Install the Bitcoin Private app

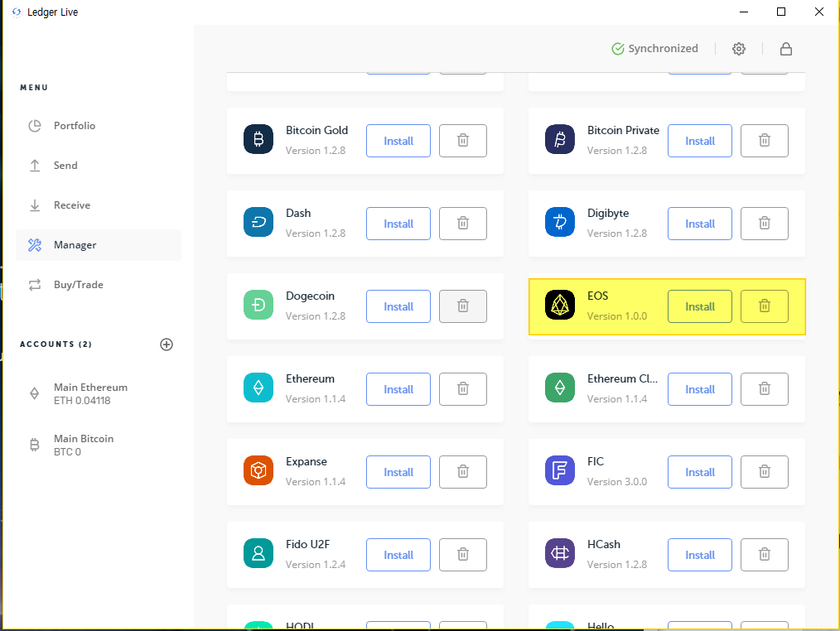click(700, 141)
